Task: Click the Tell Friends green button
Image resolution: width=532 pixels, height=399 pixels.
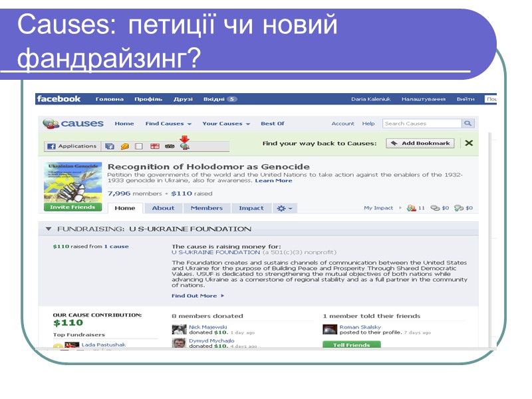Action: pos(352,344)
